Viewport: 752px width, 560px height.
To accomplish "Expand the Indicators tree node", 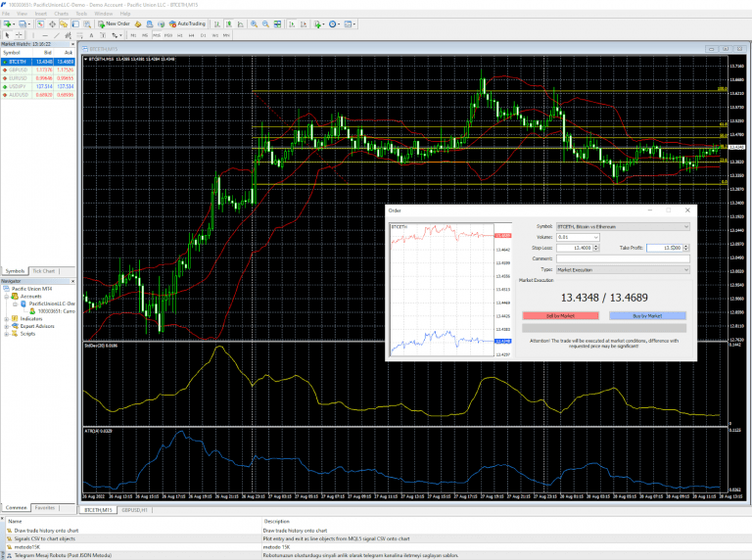I will 6,318.
